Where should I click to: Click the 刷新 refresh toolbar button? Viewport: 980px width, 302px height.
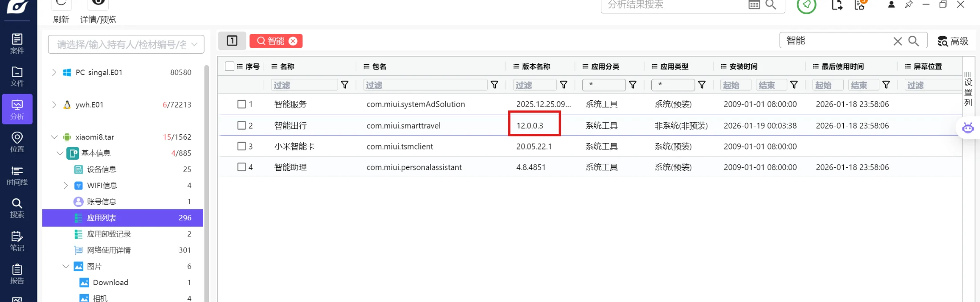61,12
